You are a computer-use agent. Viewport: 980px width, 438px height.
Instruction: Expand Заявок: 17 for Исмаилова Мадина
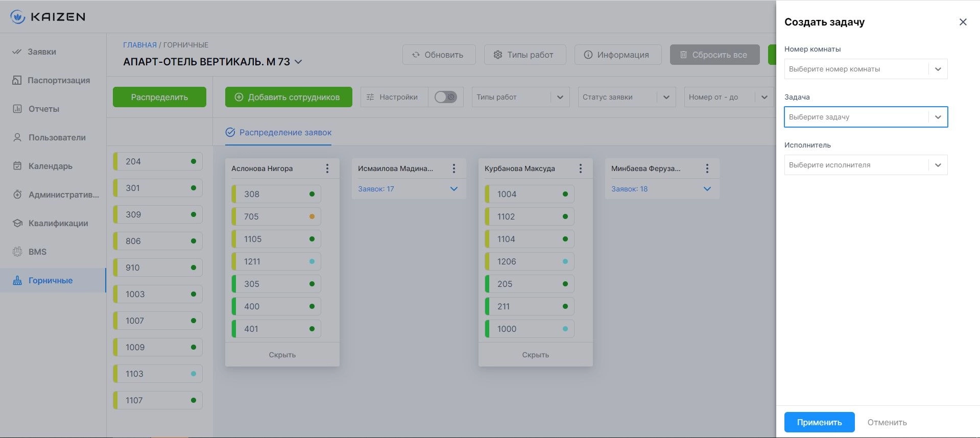pyautogui.click(x=454, y=189)
